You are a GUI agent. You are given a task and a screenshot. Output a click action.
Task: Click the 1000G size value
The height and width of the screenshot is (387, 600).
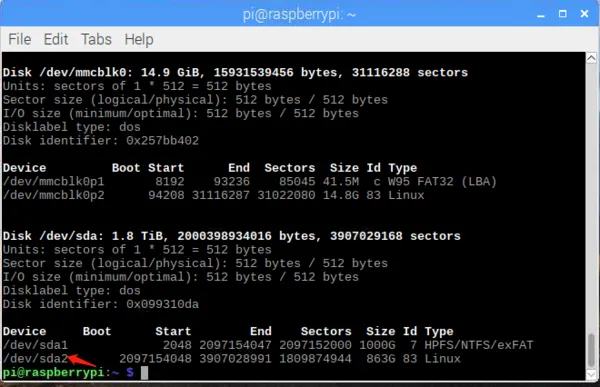click(x=377, y=345)
